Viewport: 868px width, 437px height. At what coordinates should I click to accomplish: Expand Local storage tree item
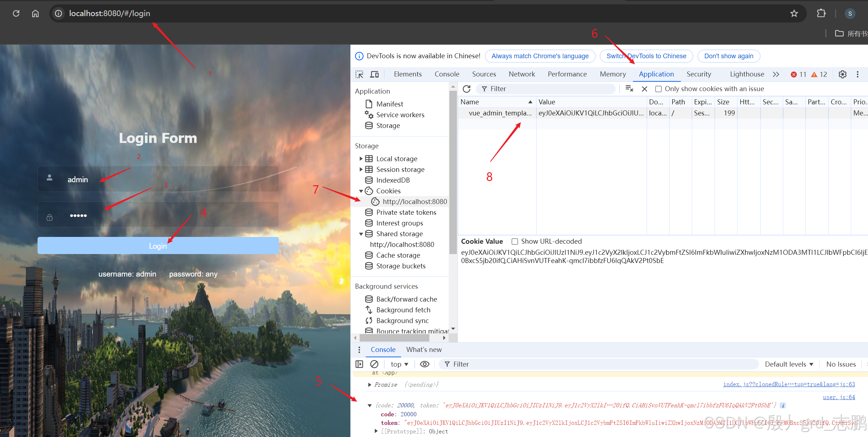point(361,159)
